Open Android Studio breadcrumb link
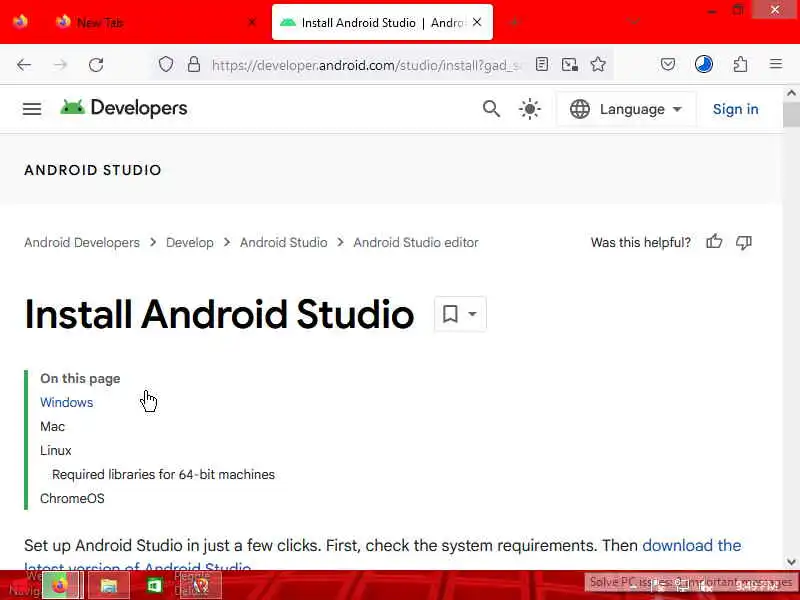Screen dimensions: 800x600 (x=284, y=242)
